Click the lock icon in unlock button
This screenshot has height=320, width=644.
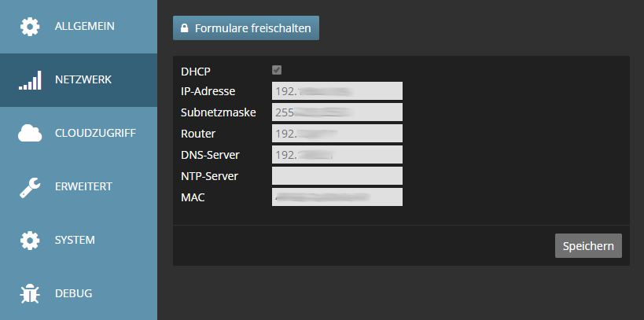[184, 28]
